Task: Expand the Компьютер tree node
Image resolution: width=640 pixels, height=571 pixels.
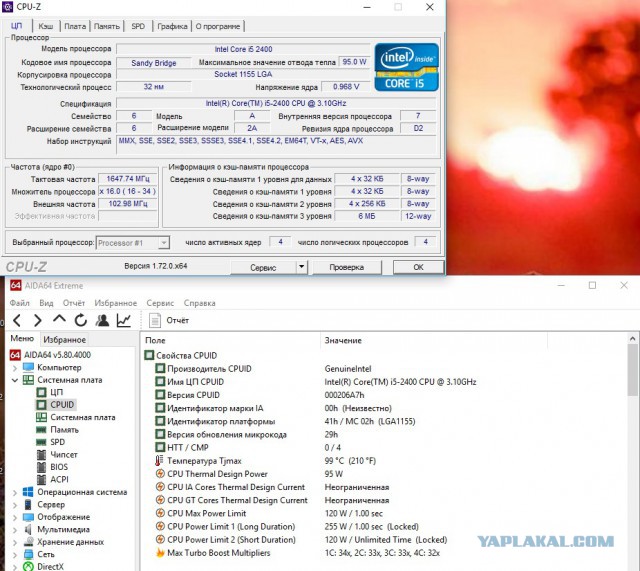Action: [15, 368]
